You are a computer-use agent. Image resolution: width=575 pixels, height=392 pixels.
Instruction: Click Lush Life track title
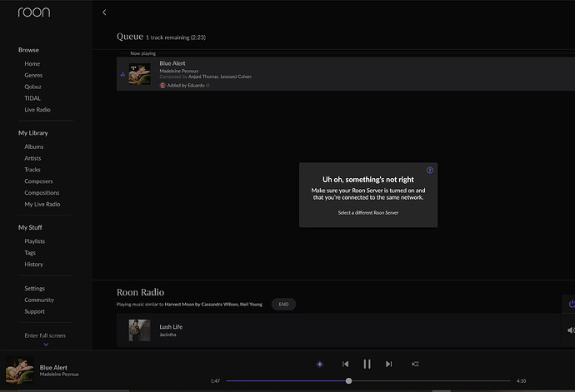click(171, 327)
